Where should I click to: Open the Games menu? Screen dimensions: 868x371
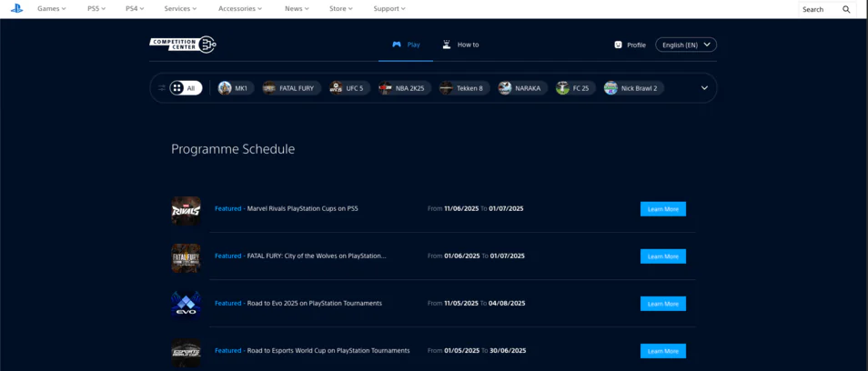coord(52,9)
